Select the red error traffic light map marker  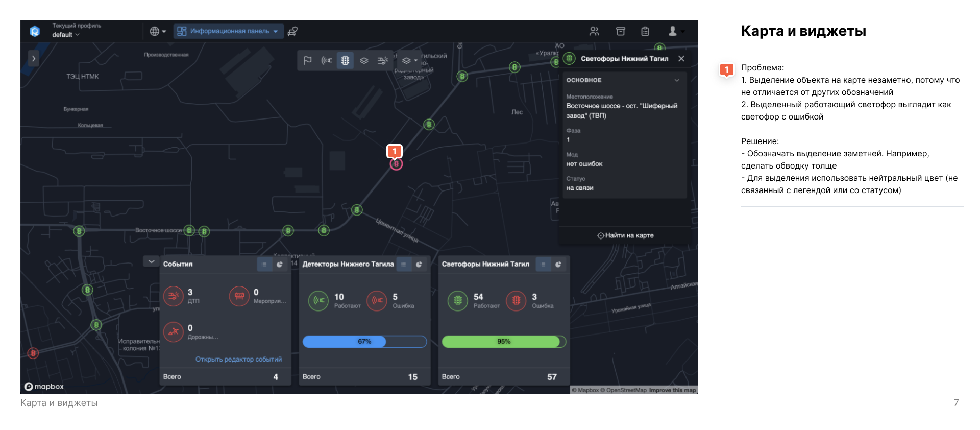coord(33,353)
